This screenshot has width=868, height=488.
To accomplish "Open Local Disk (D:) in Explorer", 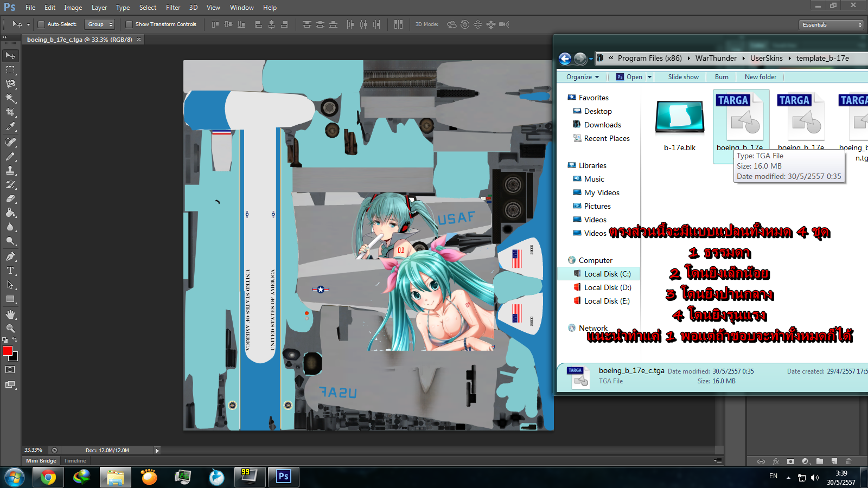I will pyautogui.click(x=607, y=287).
